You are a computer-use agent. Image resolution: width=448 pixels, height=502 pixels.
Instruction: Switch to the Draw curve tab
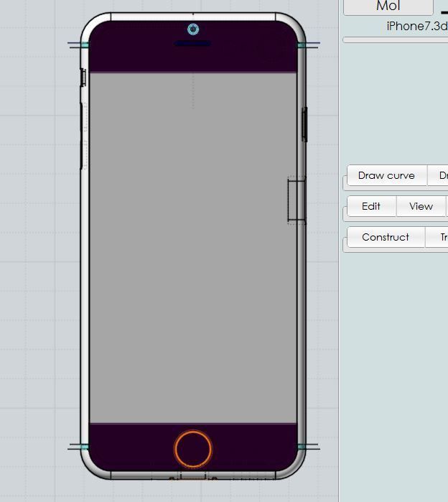386,175
